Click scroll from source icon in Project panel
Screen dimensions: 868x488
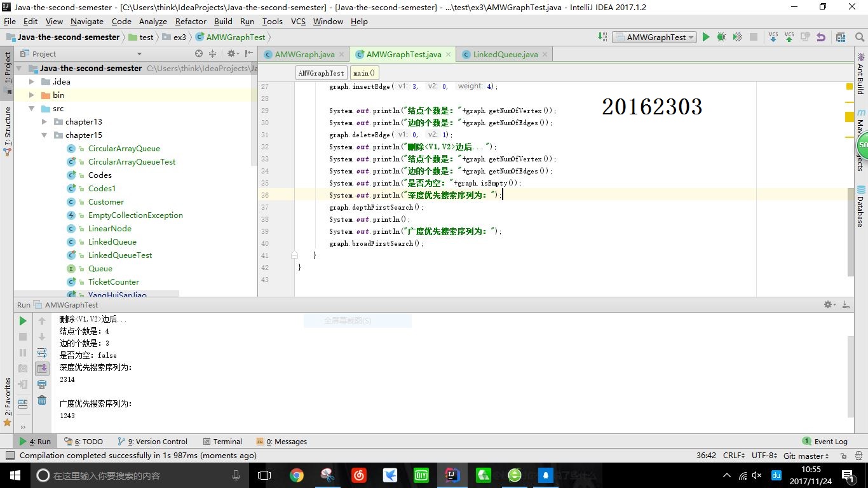tap(199, 54)
